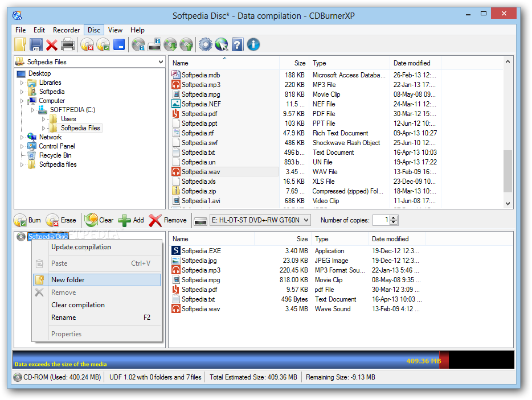Select Update compilation in context menu
The height and width of the screenshot is (400, 532).
click(97, 247)
